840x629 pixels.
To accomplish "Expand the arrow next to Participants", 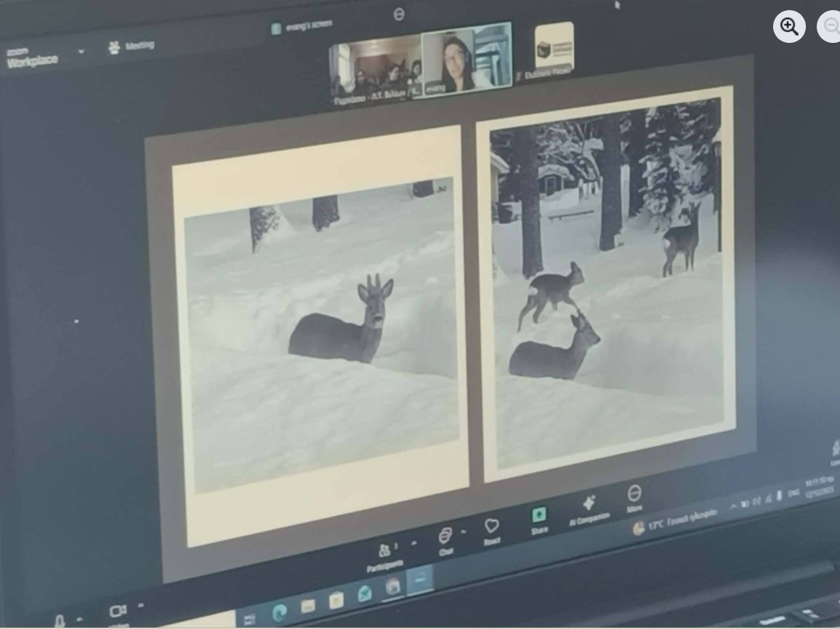I will click(x=413, y=543).
